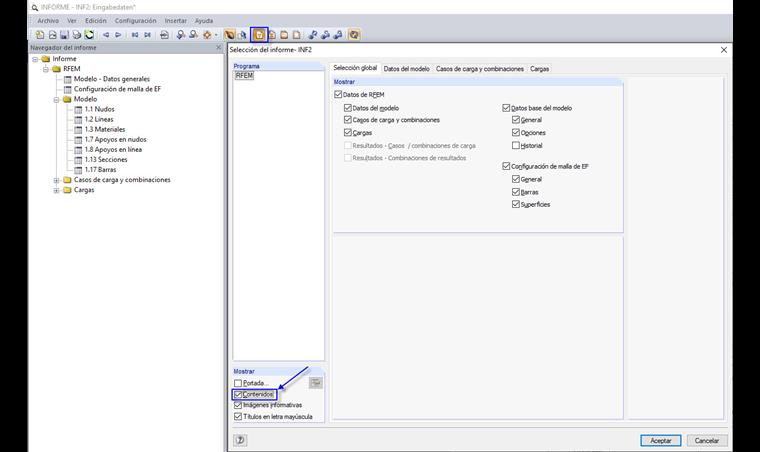Open the Ayuda menu
The width and height of the screenshot is (760, 452).
click(x=204, y=21)
